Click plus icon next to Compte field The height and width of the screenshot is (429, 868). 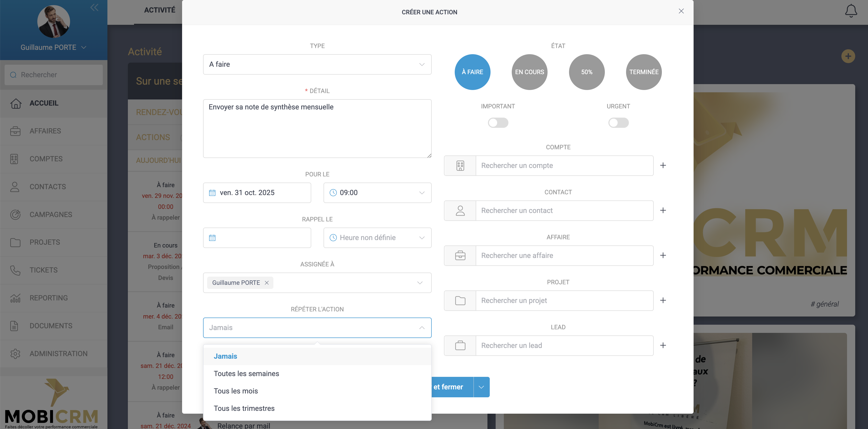click(663, 165)
